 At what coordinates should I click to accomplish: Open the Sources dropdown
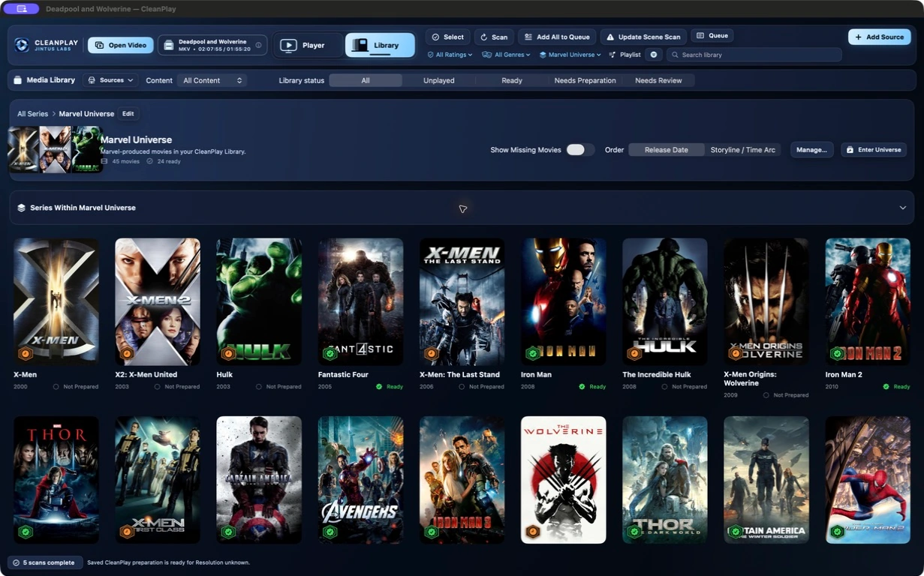[111, 80]
